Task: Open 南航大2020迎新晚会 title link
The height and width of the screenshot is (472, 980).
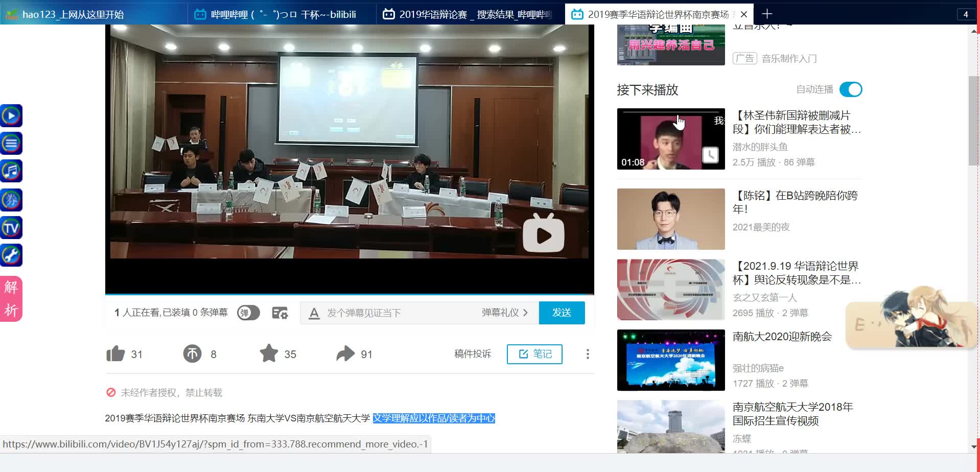Action: (x=782, y=337)
